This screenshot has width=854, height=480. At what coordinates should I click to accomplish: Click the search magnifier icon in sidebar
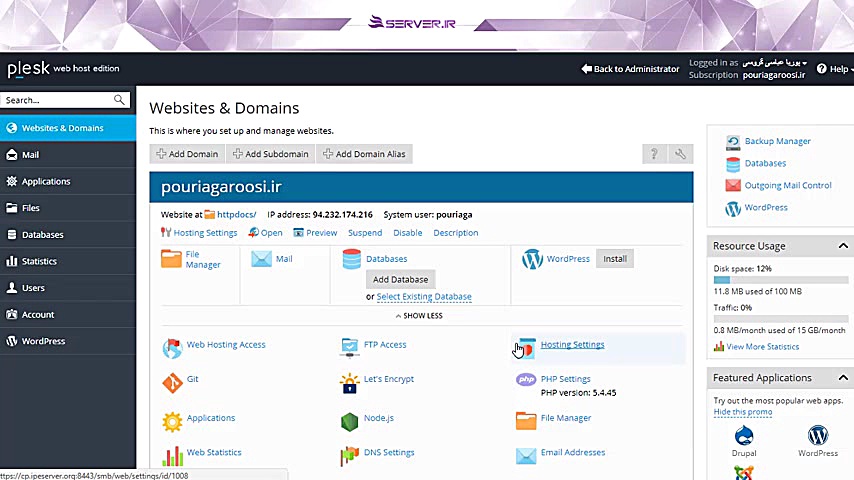[x=119, y=100]
